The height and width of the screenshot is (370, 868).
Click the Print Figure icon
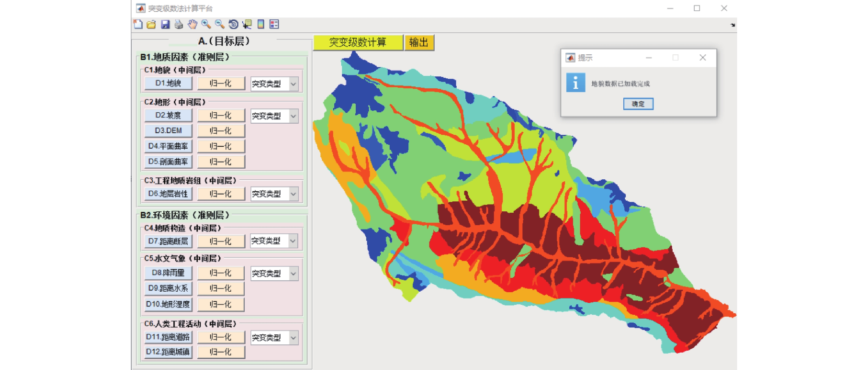point(179,24)
